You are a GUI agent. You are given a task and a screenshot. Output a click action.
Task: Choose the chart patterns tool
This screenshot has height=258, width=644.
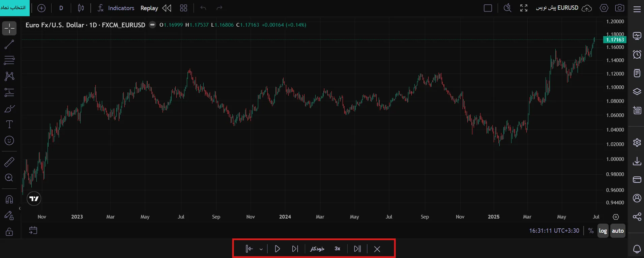click(9, 76)
